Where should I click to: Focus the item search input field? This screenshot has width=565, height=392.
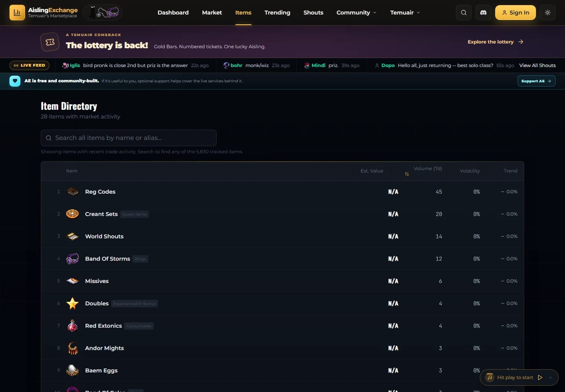click(x=129, y=138)
